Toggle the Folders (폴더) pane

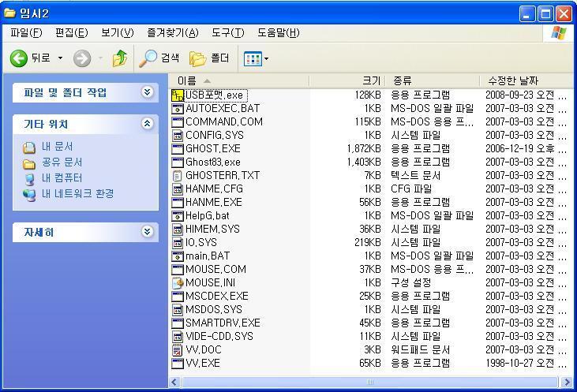[x=209, y=58]
